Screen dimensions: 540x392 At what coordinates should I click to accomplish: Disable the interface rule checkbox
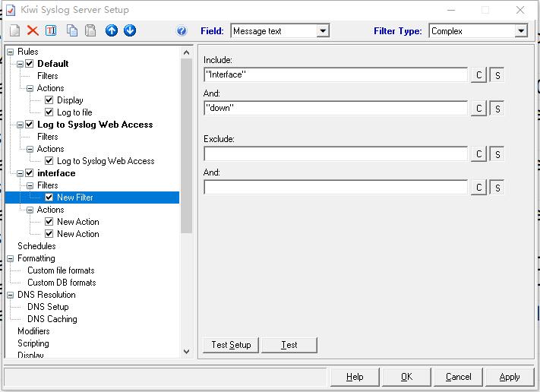30,173
